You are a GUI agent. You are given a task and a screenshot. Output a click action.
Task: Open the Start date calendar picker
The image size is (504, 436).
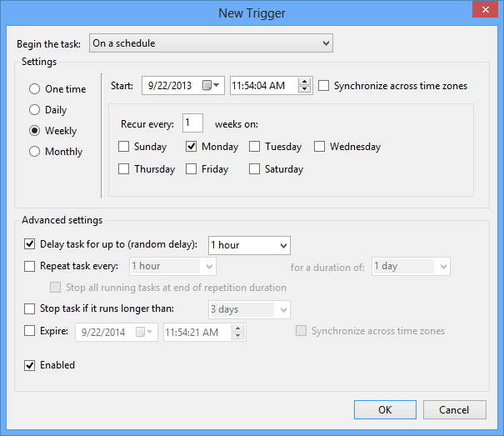coord(212,85)
